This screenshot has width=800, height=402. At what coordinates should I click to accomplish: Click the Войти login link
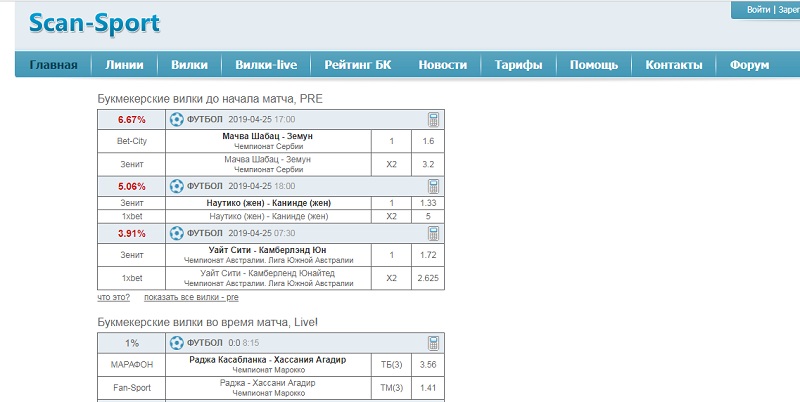click(x=758, y=10)
